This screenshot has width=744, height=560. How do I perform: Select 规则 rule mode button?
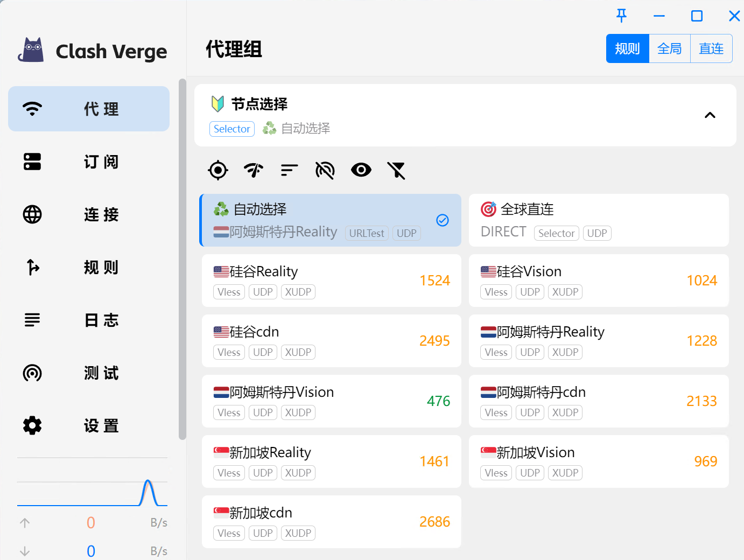(x=627, y=48)
